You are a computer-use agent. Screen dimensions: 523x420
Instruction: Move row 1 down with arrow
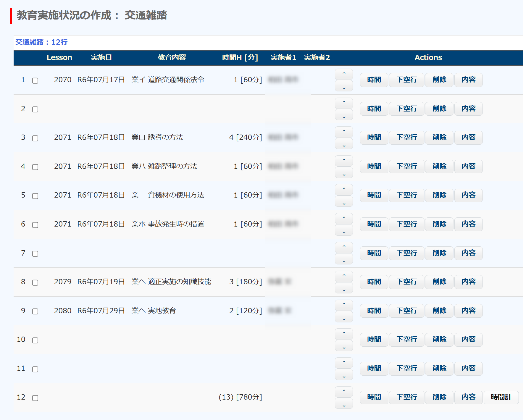pos(344,86)
